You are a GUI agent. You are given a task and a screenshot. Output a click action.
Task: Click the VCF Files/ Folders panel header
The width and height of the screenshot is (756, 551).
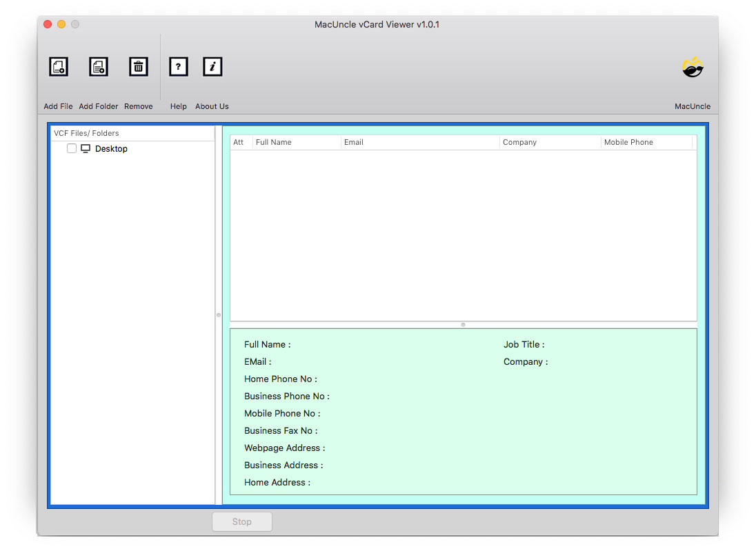pos(87,133)
